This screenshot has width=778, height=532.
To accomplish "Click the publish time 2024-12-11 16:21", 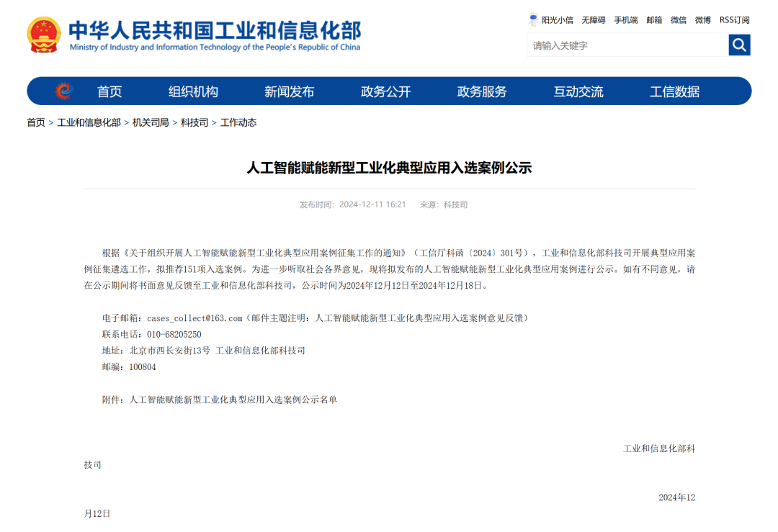I will point(372,204).
